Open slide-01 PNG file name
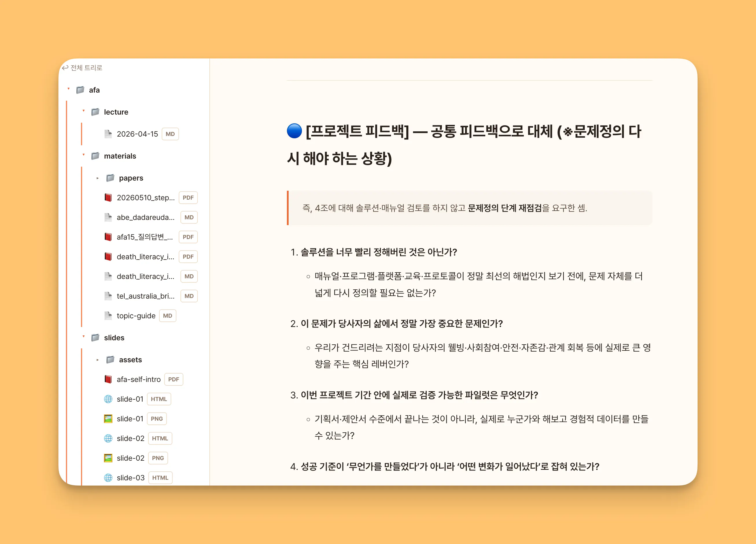756x544 pixels. 130,419
